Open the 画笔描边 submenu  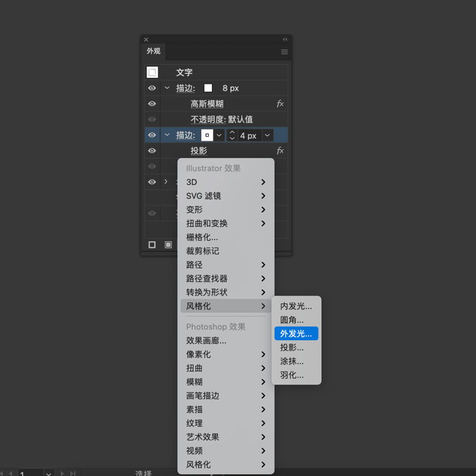click(x=226, y=396)
